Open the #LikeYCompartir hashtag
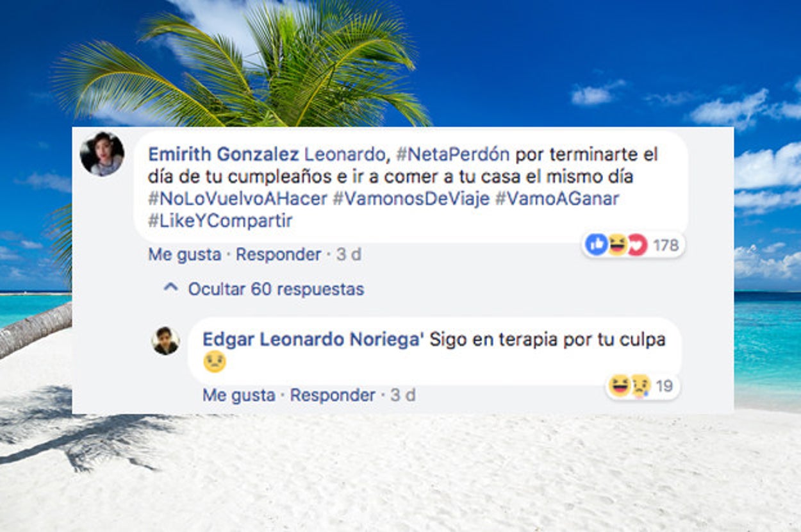This screenshot has width=801, height=532. [x=220, y=221]
